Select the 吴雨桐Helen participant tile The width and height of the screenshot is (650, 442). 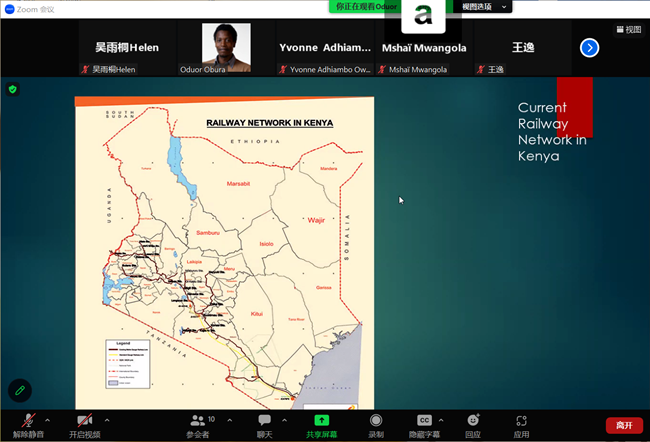coord(127,48)
